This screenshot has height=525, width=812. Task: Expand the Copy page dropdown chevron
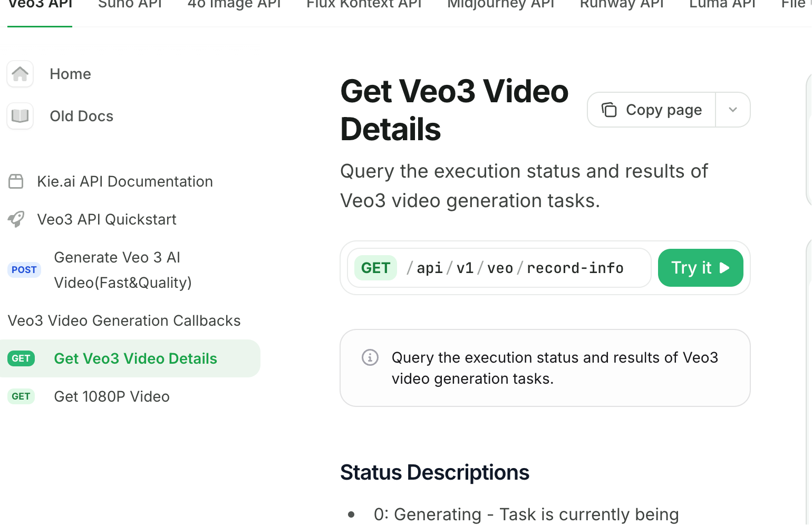pyautogui.click(x=733, y=110)
